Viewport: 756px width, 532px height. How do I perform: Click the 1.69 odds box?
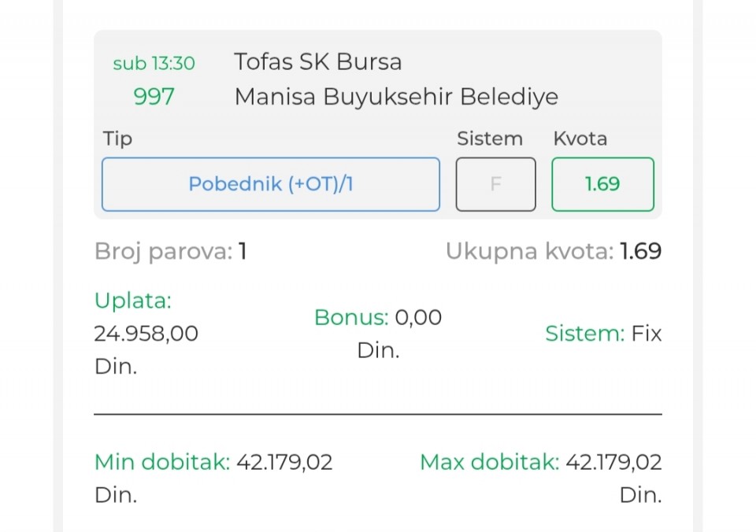point(602,184)
